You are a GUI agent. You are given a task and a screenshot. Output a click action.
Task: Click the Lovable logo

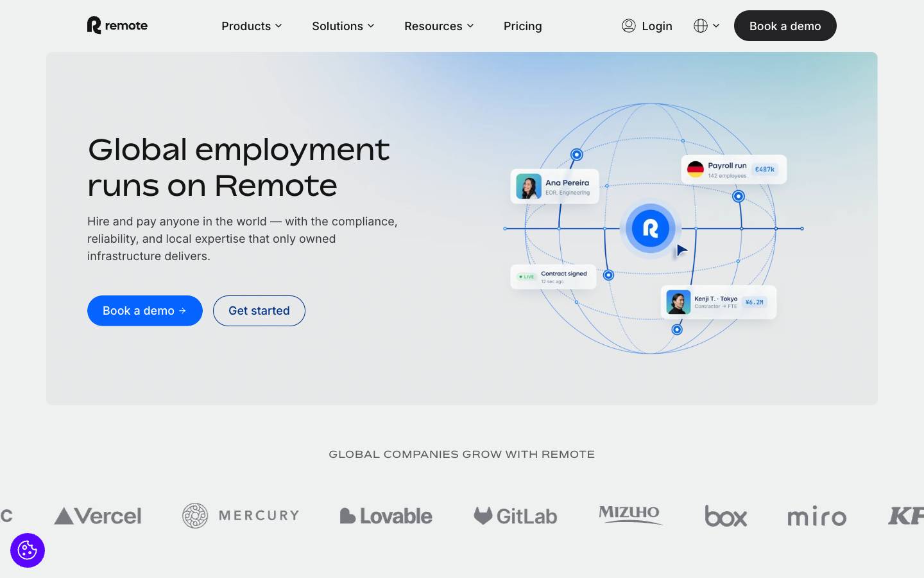386,516
